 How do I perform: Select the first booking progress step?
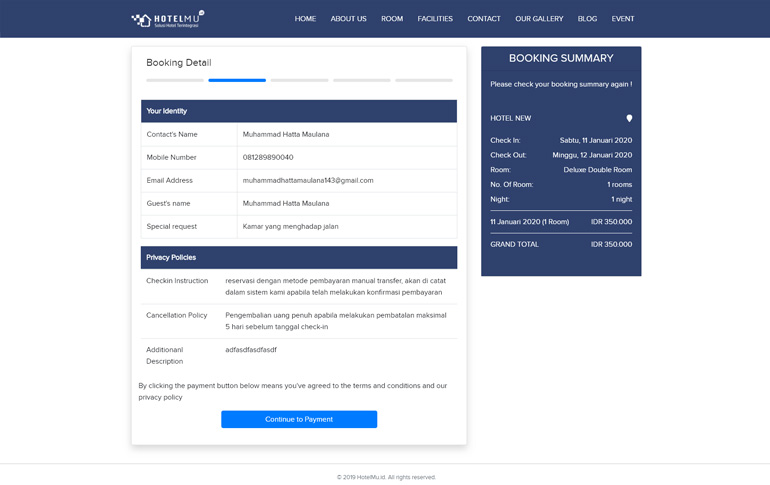coord(175,80)
